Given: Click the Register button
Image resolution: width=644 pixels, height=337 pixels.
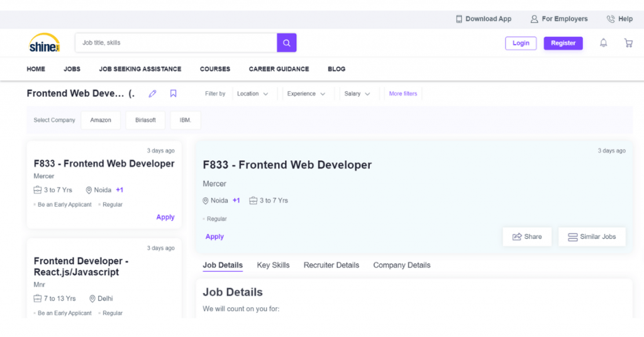Looking at the screenshot, I should 563,43.
